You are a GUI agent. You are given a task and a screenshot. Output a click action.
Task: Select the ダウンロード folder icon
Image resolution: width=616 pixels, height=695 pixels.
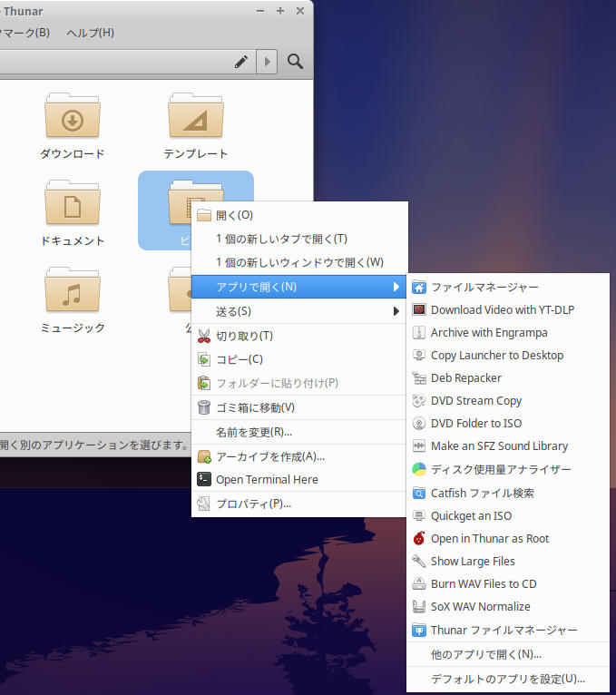(73, 115)
